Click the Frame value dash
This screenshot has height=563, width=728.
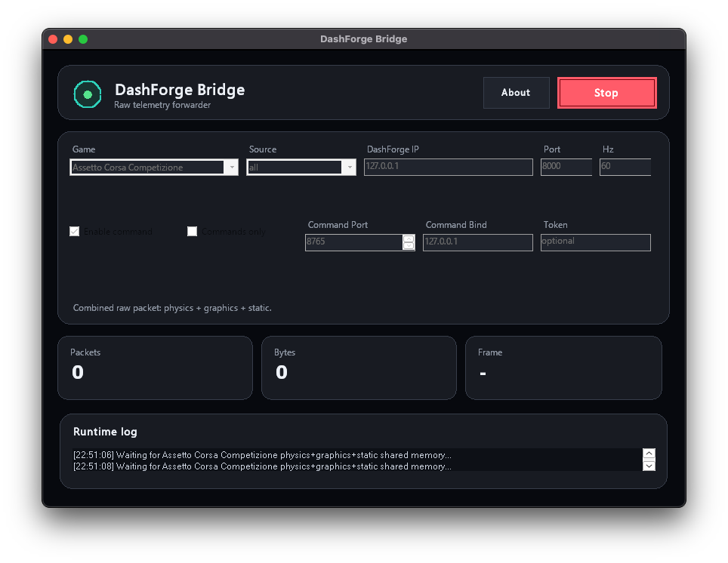click(483, 374)
